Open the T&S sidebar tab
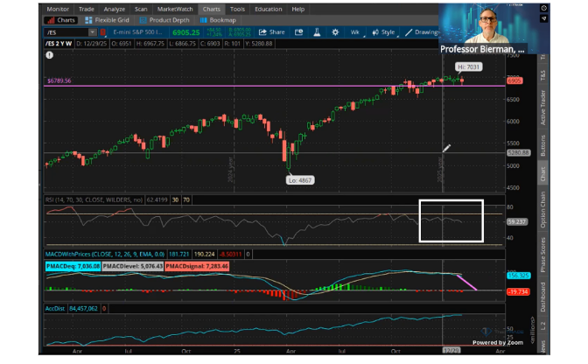This screenshot has height=364, width=588. click(x=543, y=75)
